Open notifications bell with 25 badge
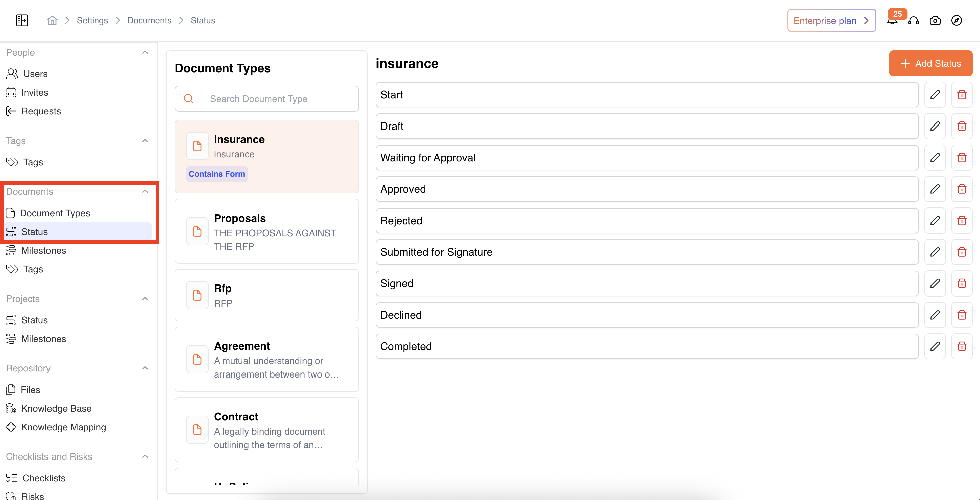The image size is (980, 500). (892, 21)
